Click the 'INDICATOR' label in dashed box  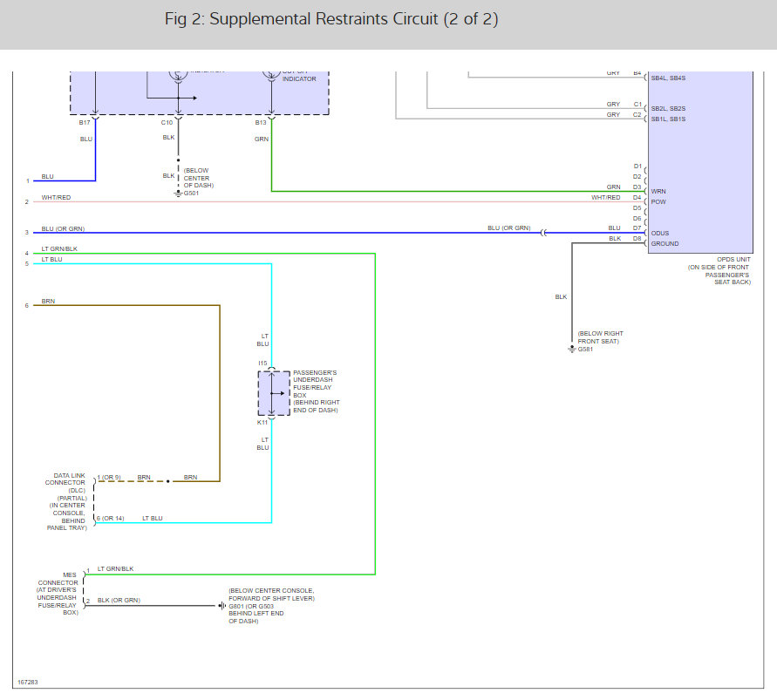point(299,78)
